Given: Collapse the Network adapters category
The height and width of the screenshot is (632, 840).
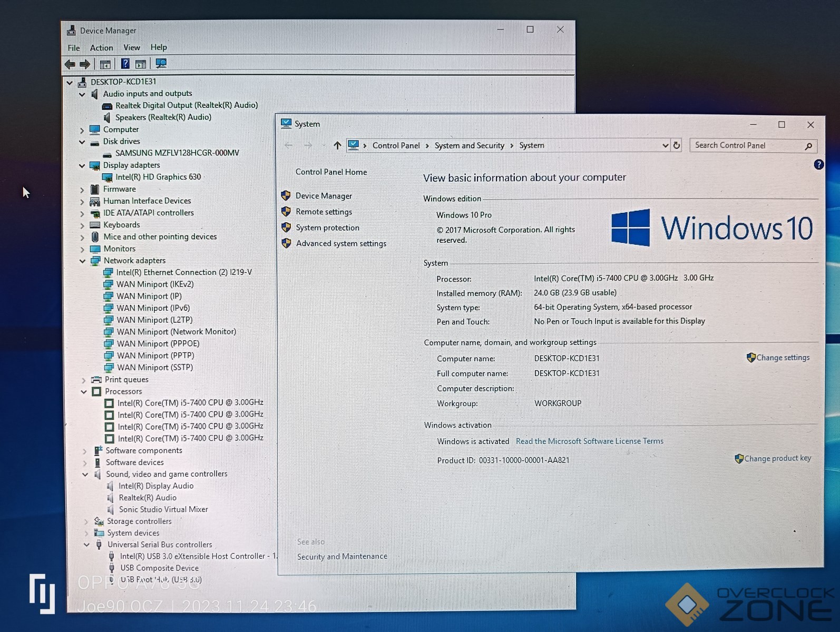Looking at the screenshot, I should (x=82, y=261).
